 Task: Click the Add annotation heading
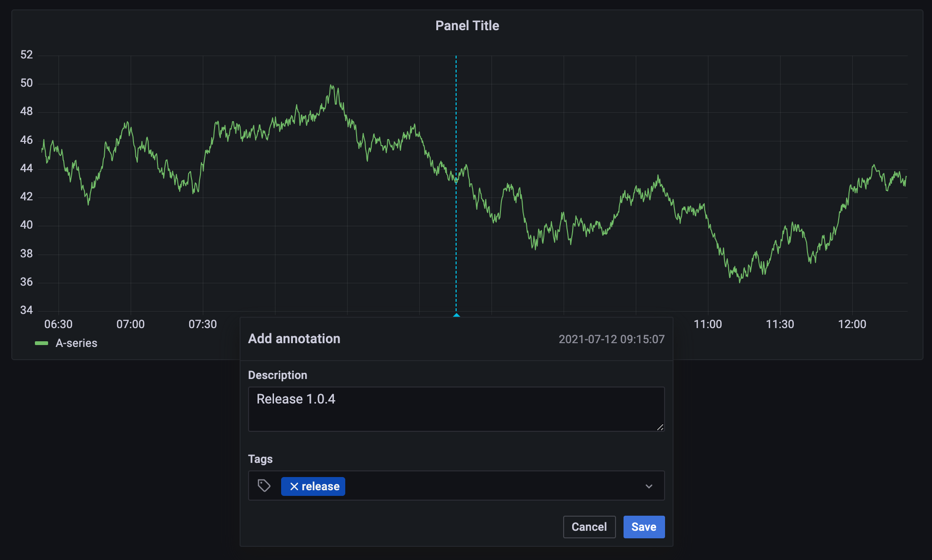tap(294, 338)
